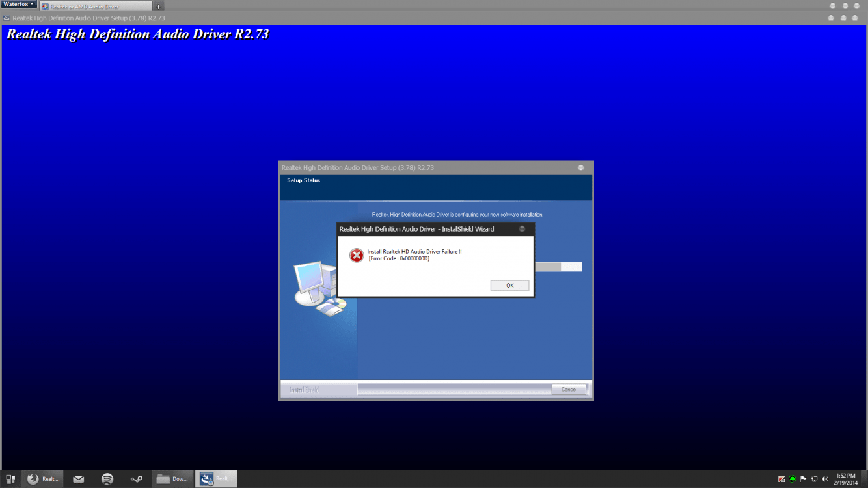Click the setup installation progress bar
Screen dimensions: 868x488
558,267
